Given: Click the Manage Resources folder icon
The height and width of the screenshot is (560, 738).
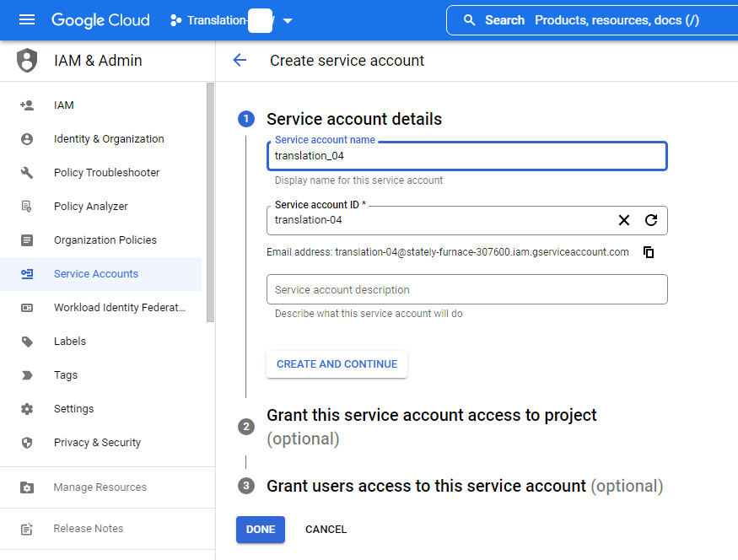Looking at the screenshot, I should [x=27, y=487].
